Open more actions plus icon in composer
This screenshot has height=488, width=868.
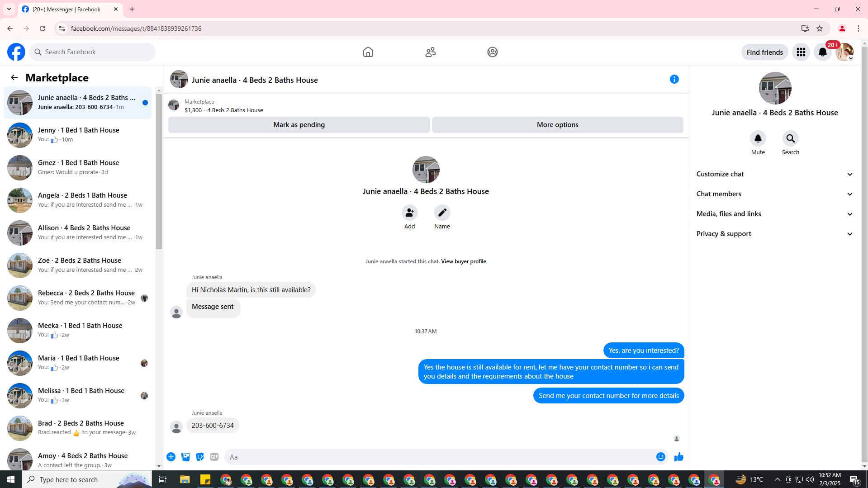tap(171, 457)
